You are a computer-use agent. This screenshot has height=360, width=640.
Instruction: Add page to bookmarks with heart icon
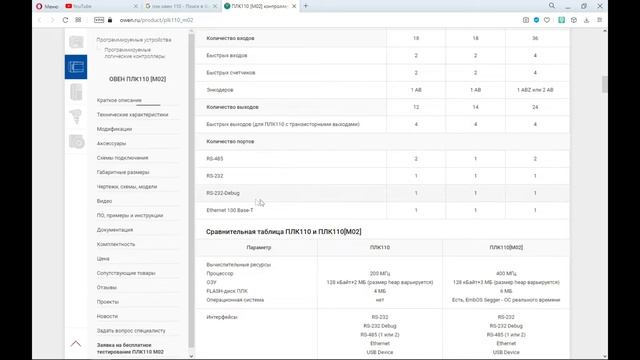click(547, 20)
